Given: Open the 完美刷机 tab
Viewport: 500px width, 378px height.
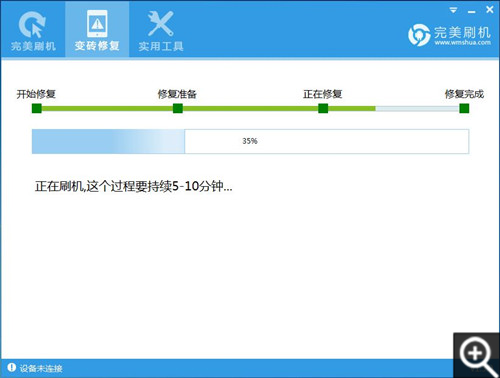Looking at the screenshot, I should 33,30.
